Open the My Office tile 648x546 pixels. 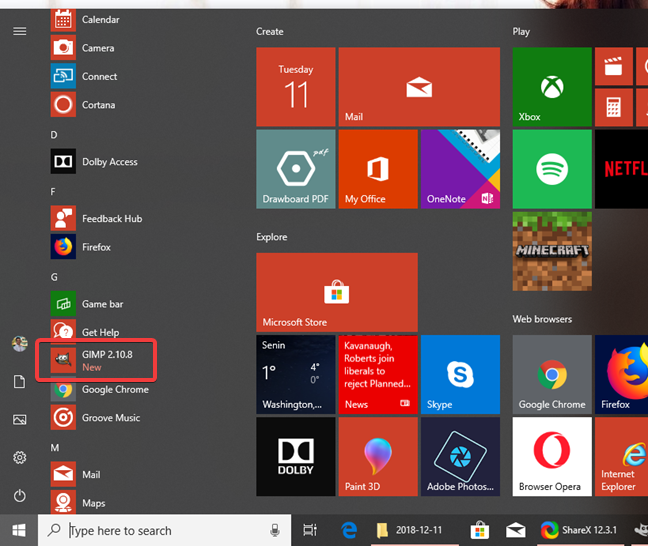pos(378,169)
